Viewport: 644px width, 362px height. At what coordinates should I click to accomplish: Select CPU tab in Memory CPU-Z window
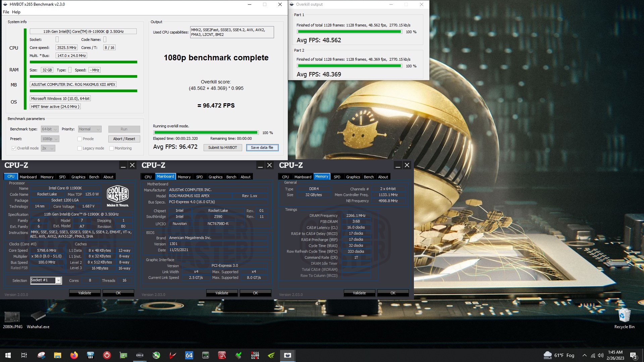click(x=285, y=177)
